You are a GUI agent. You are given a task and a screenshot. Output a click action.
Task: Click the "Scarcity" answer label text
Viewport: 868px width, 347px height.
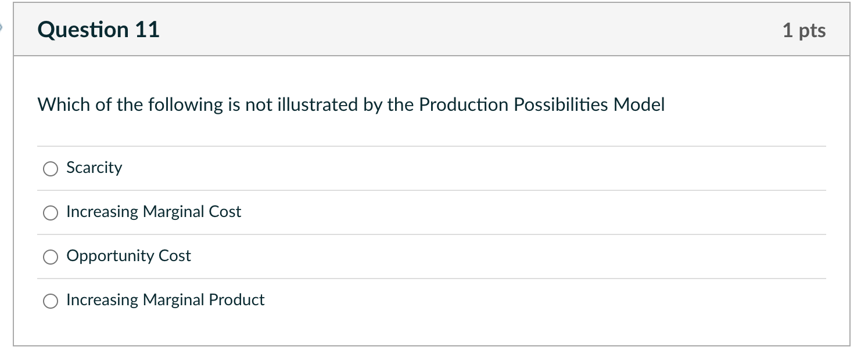click(94, 168)
